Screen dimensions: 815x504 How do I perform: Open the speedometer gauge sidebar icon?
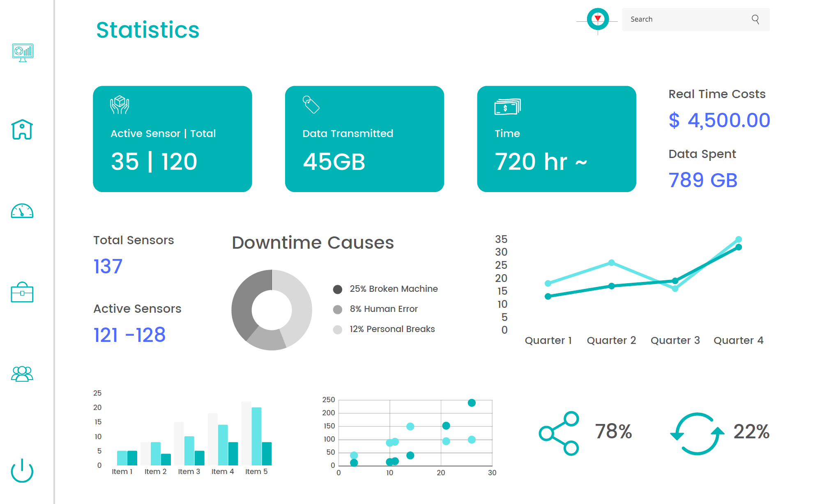pyautogui.click(x=22, y=211)
